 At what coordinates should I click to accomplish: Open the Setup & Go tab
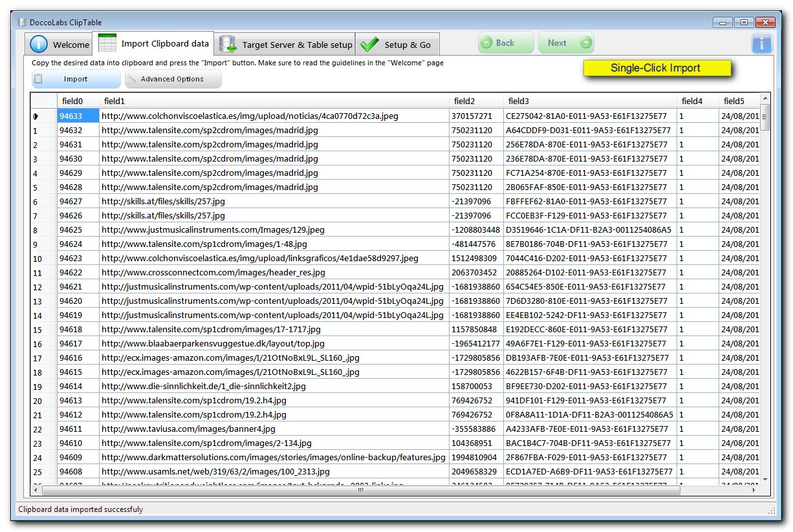point(398,45)
